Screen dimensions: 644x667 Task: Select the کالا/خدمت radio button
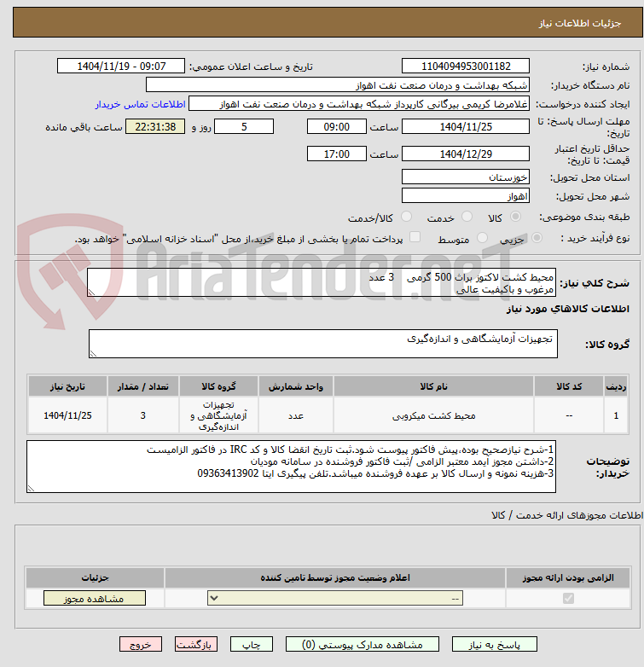406,217
